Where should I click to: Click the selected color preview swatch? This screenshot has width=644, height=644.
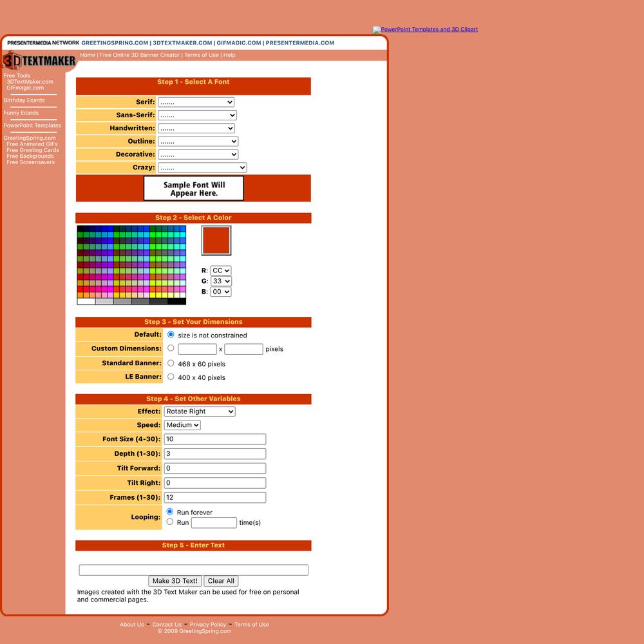[x=216, y=241]
